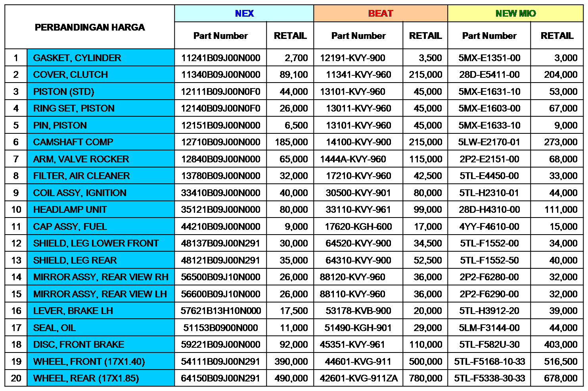The width and height of the screenshot is (588, 391).
Task: Click NEX part number 11241B09J00N000
Action: click(221, 58)
